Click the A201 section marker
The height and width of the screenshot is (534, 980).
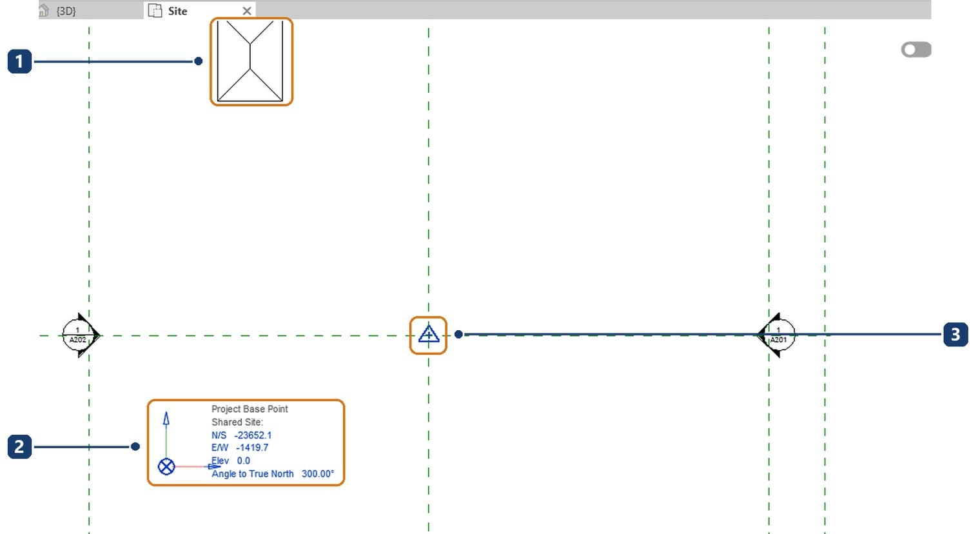coord(777,335)
